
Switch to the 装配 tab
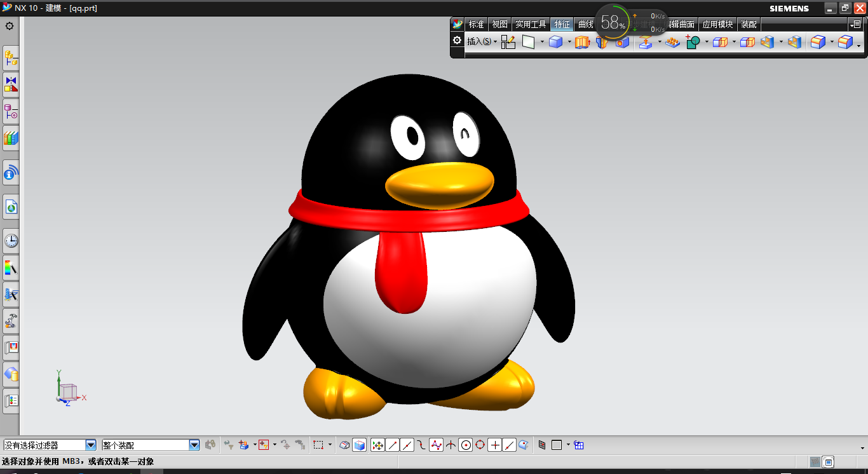point(749,24)
